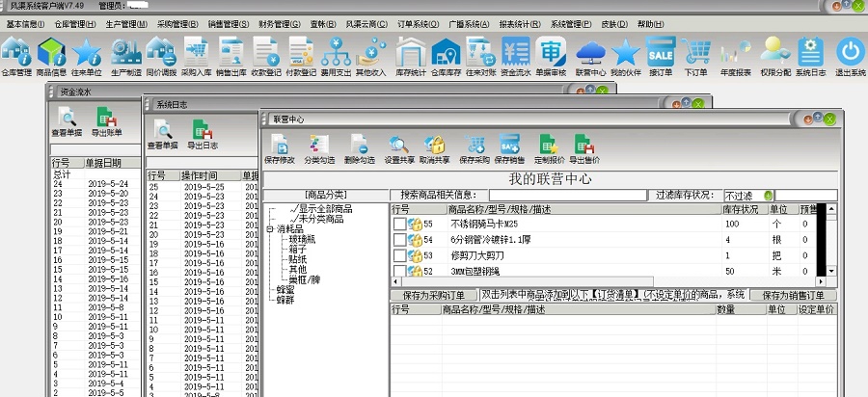This screenshot has width=868, height=397.
Task: Open 下订单 cart icon
Action: pos(695,57)
